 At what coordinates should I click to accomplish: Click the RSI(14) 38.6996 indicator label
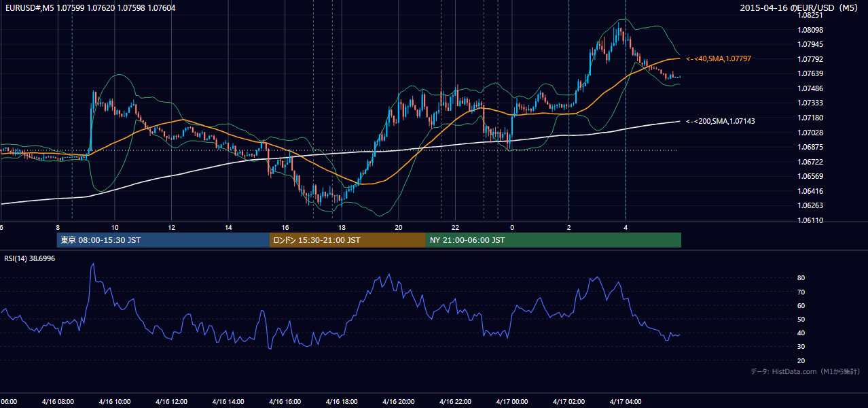[x=30, y=258]
